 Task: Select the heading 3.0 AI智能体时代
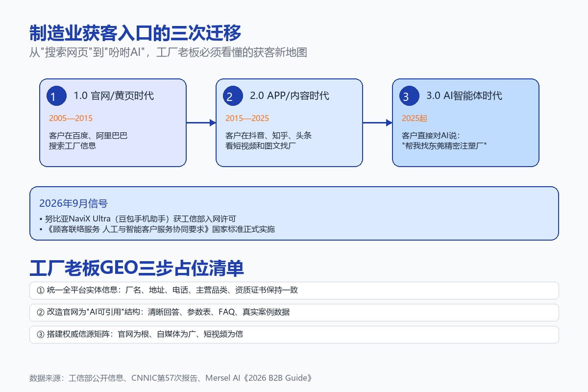coord(464,96)
